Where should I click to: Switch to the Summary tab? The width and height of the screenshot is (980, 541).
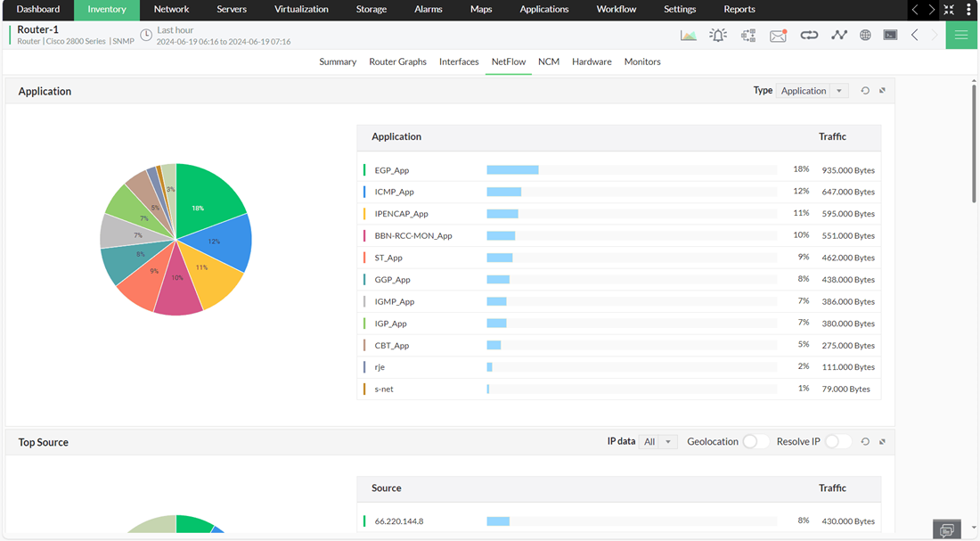[338, 61]
